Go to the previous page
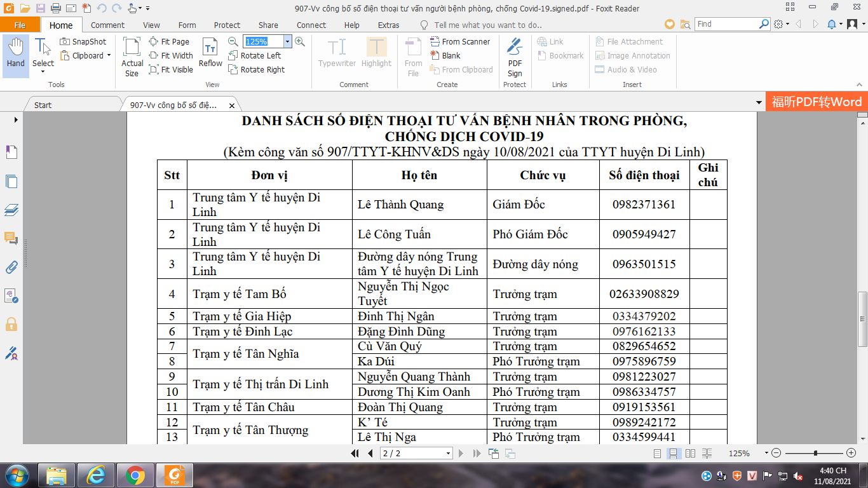This screenshot has width=868, height=488. coord(370,453)
